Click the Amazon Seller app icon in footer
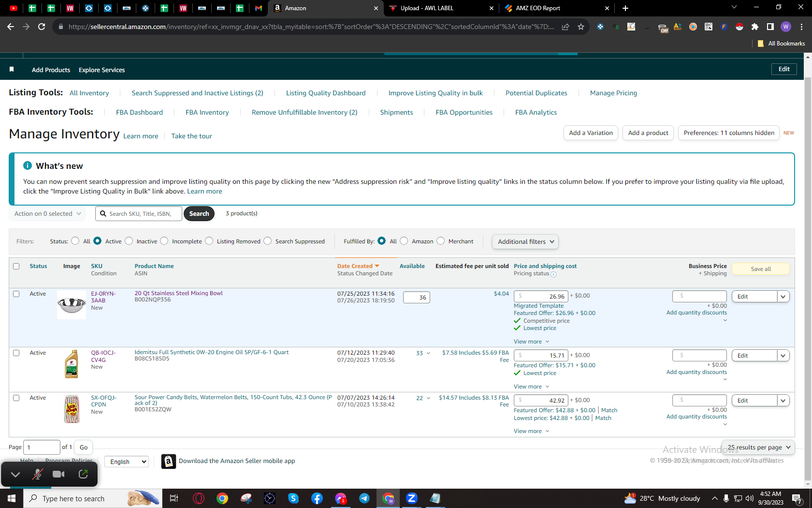812x508 pixels. coord(168,462)
